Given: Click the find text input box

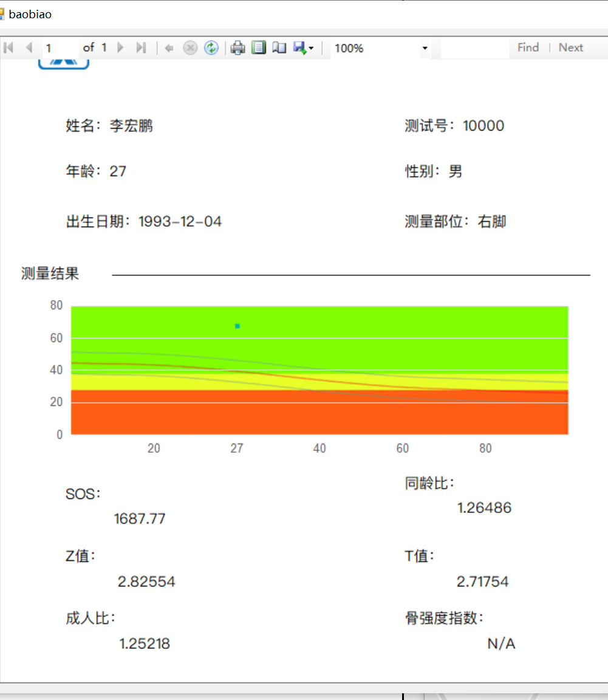Looking at the screenshot, I should [x=475, y=48].
